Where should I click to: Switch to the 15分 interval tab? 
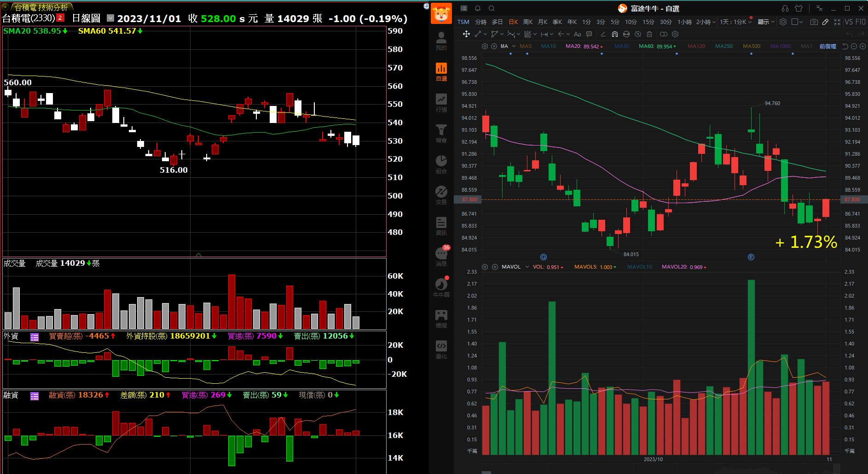[648, 22]
